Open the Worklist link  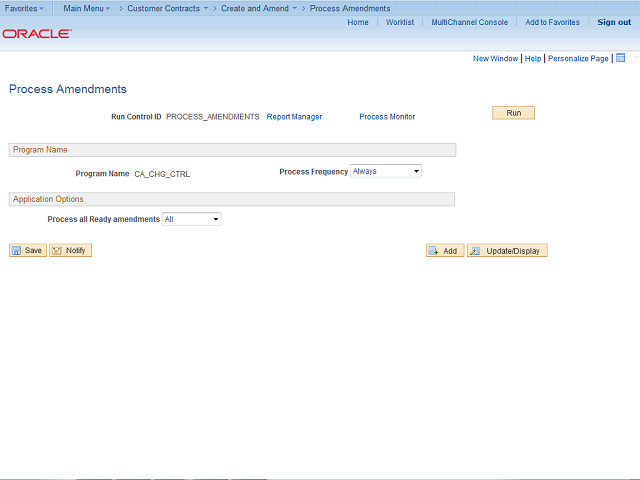[x=400, y=22]
